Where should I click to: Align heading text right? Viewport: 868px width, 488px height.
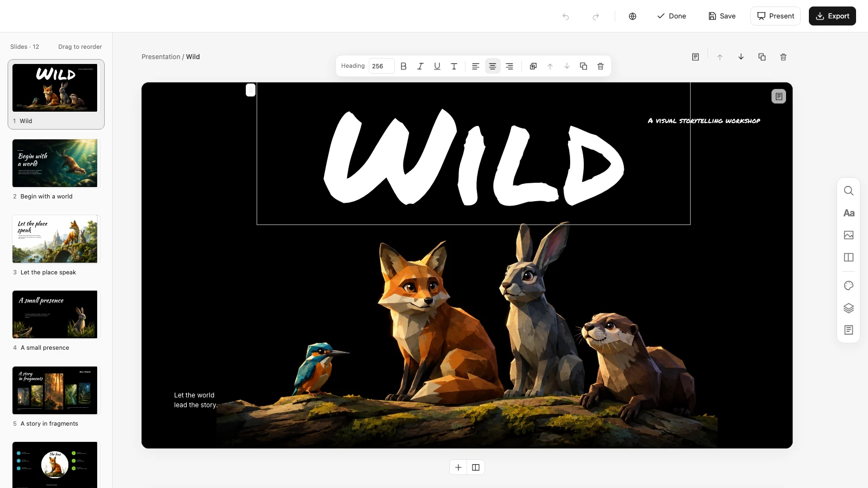tap(509, 66)
